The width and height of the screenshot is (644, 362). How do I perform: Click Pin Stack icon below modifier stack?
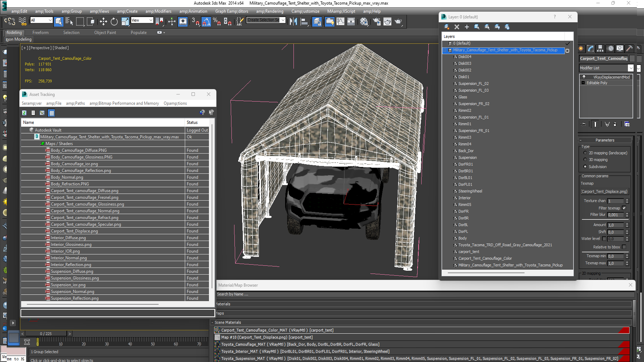pos(584,124)
